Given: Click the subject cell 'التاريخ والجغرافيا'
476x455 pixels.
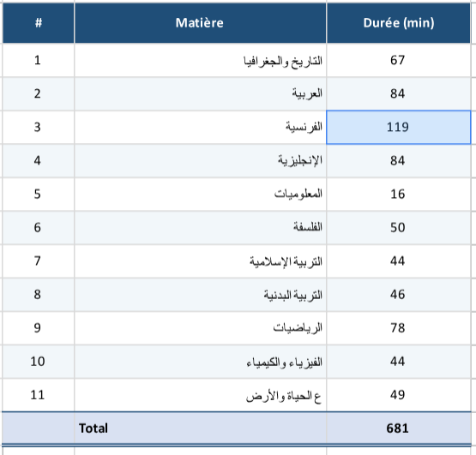Looking at the screenshot, I should point(201,60).
